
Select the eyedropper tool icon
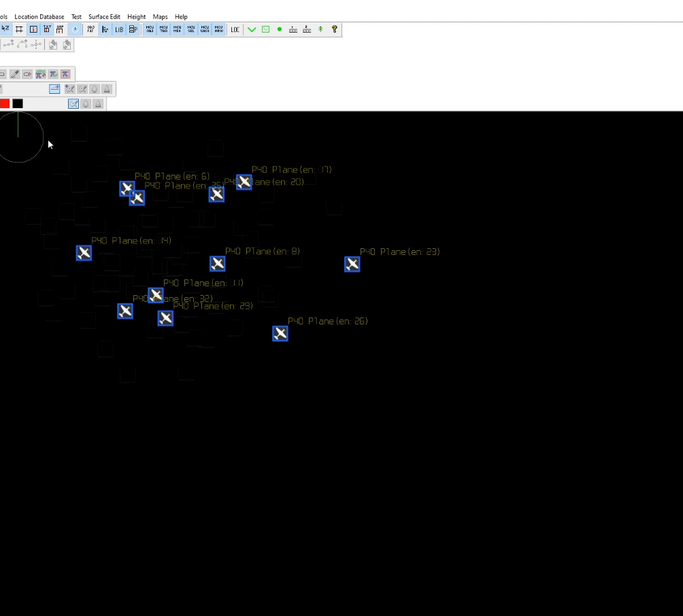tap(14, 73)
